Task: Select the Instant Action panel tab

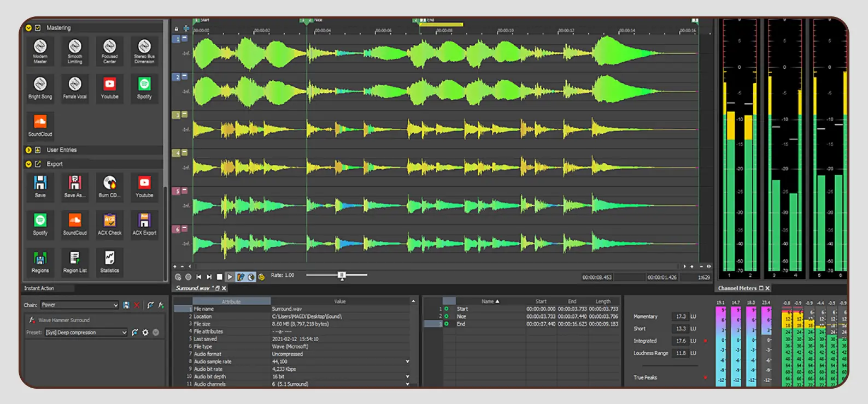Action: click(39, 288)
